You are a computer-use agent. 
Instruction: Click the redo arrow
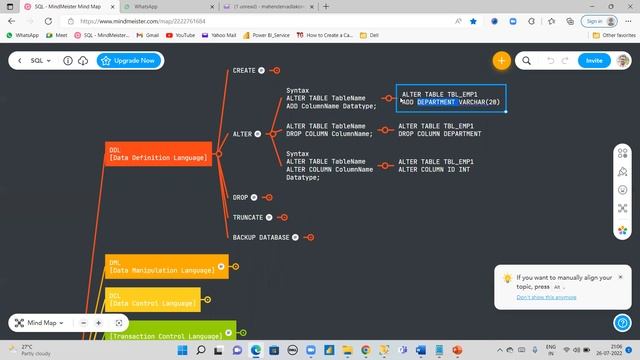pyautogui.click(x=565, y=61)
